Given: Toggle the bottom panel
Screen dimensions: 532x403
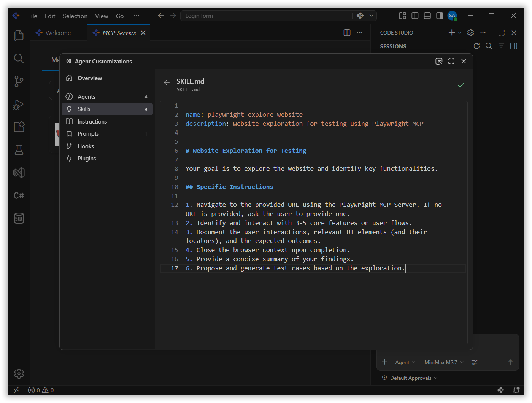Looking at the screenshot, I should [427, 16].
